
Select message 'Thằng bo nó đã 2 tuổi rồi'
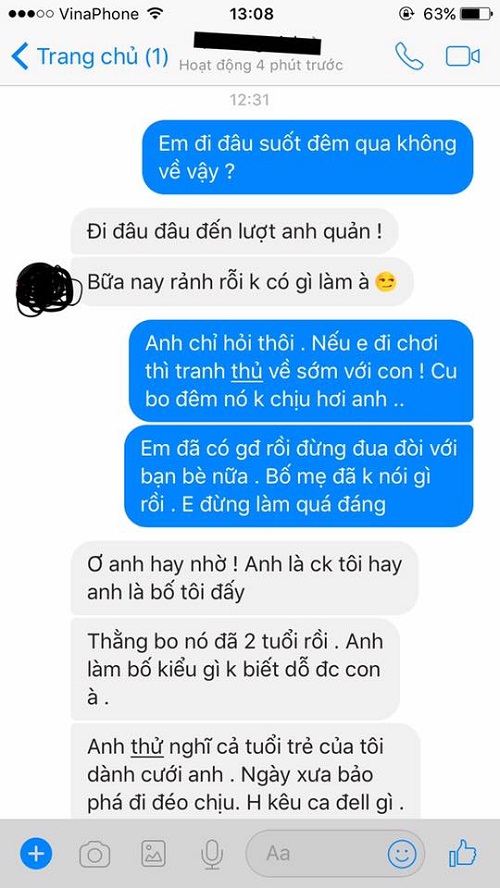[235, 669]
